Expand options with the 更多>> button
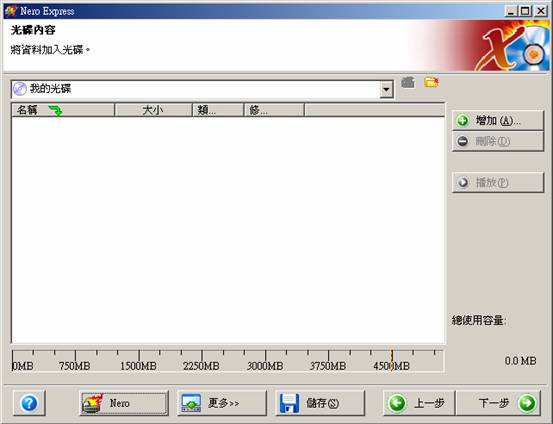Screen dimensions: 553x424 (222, 403)
